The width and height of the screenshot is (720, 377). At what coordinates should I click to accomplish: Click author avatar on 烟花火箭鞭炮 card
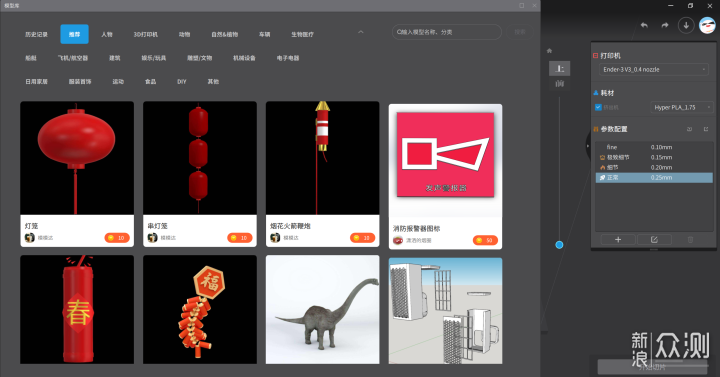pyautogui.click(x=275, y=237)
